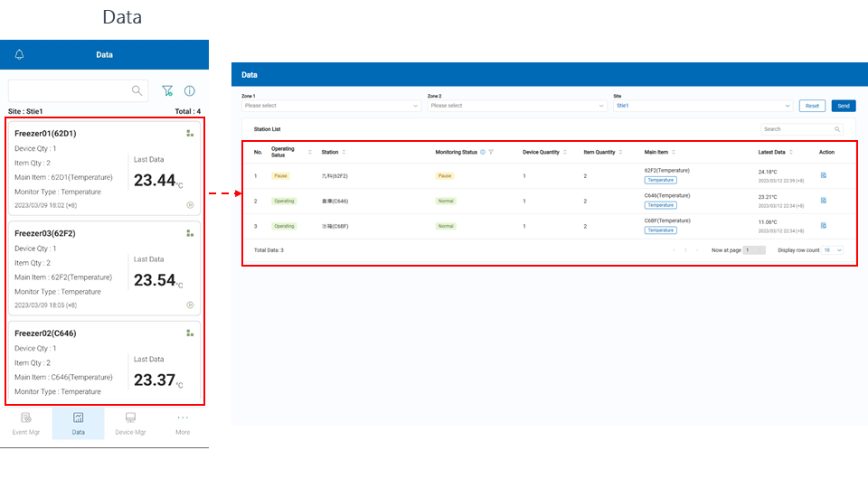Screen dimensions: 868x488
Task: Click the magnifier icon in mobile search
Action: [x=137, y=90]
